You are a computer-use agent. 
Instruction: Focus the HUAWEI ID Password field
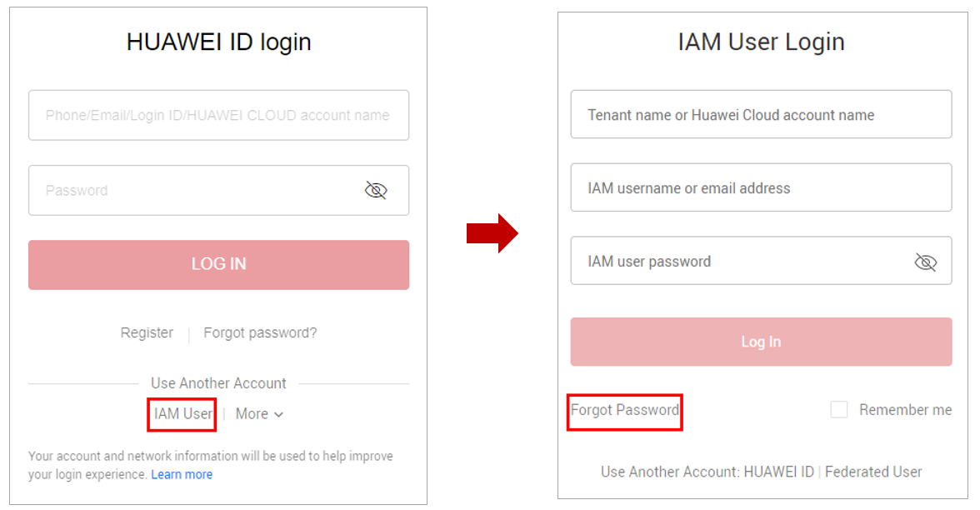tap(218, 190)
